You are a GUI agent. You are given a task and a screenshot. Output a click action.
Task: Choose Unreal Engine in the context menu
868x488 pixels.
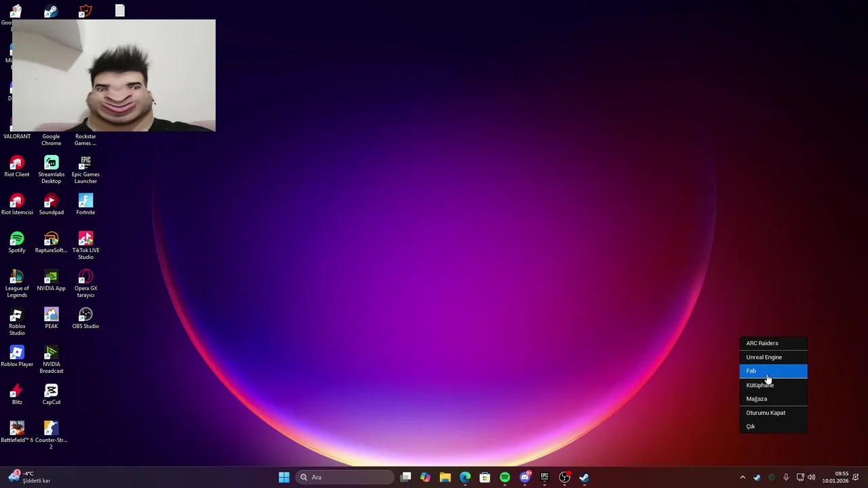773,357
